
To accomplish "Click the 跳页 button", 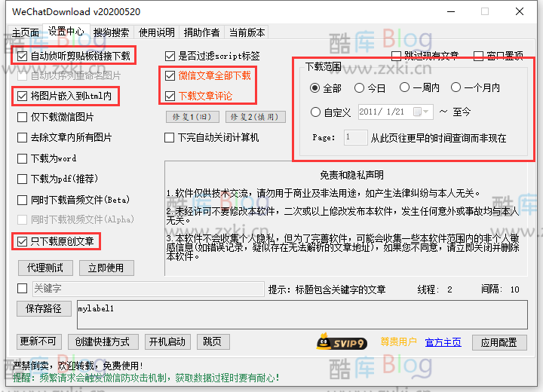I will pyautogui.click(x=212, y=341).
